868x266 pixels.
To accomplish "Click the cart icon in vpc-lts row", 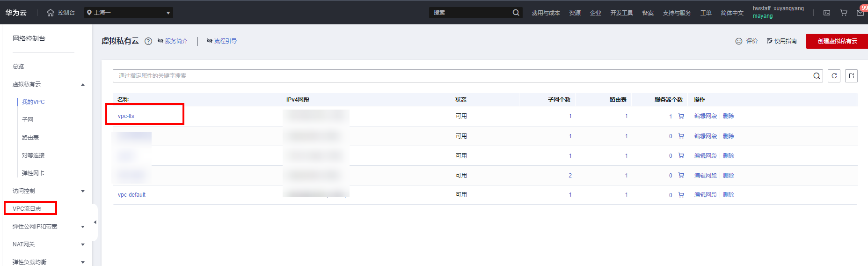I will 681,116.
